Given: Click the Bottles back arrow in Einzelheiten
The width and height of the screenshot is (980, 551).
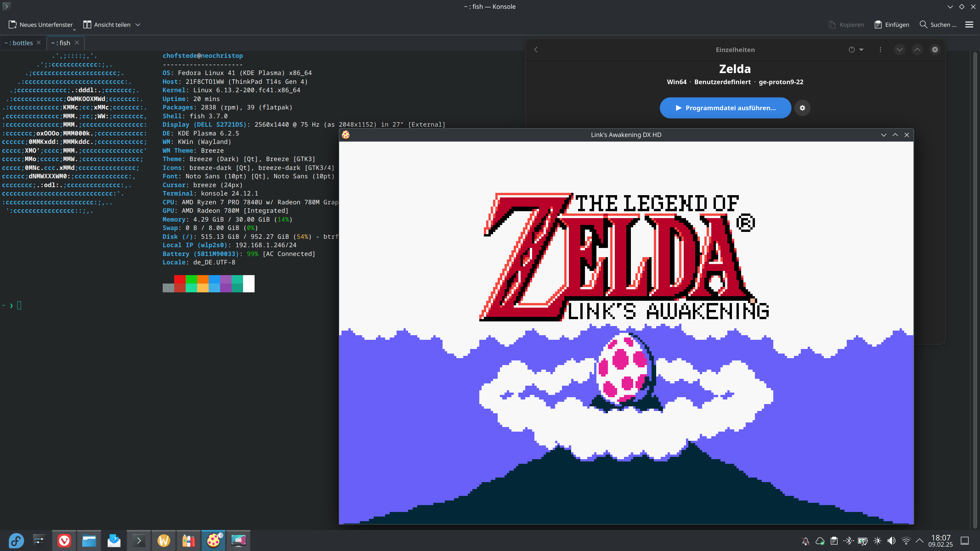Looking at the screenshot, I should pyautogui.click(x=536, y=50).
